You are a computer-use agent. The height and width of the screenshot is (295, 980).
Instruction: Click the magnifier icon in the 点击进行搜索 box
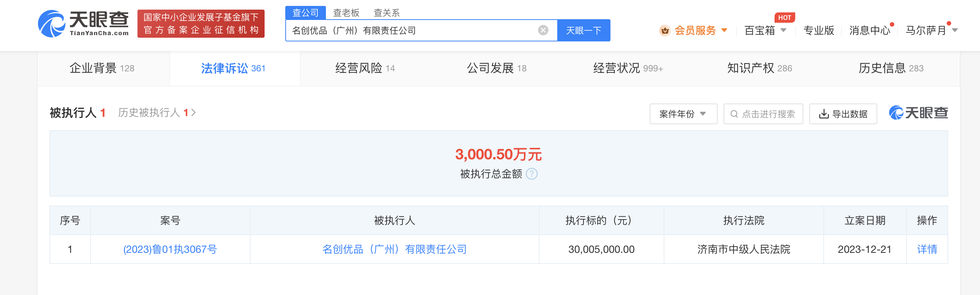coord(734,114)
